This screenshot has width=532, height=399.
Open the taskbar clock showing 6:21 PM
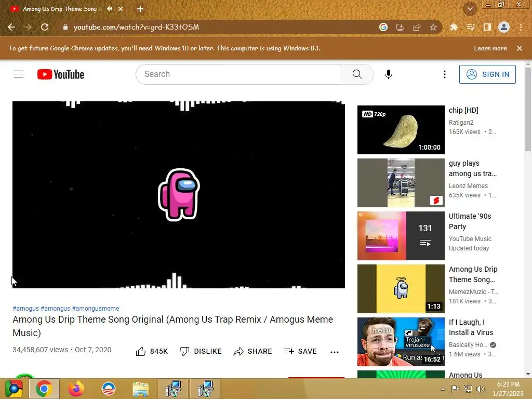tap(508, 389)
